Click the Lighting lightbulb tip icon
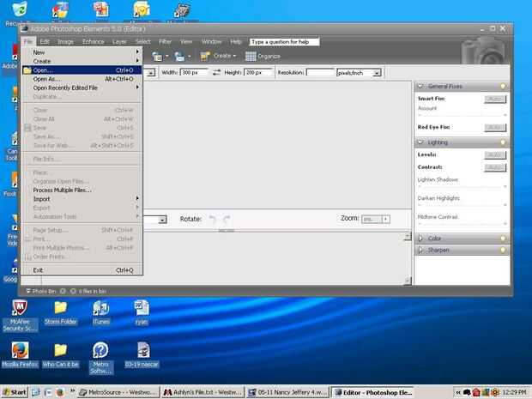532x399 pixels. [503, 142]
